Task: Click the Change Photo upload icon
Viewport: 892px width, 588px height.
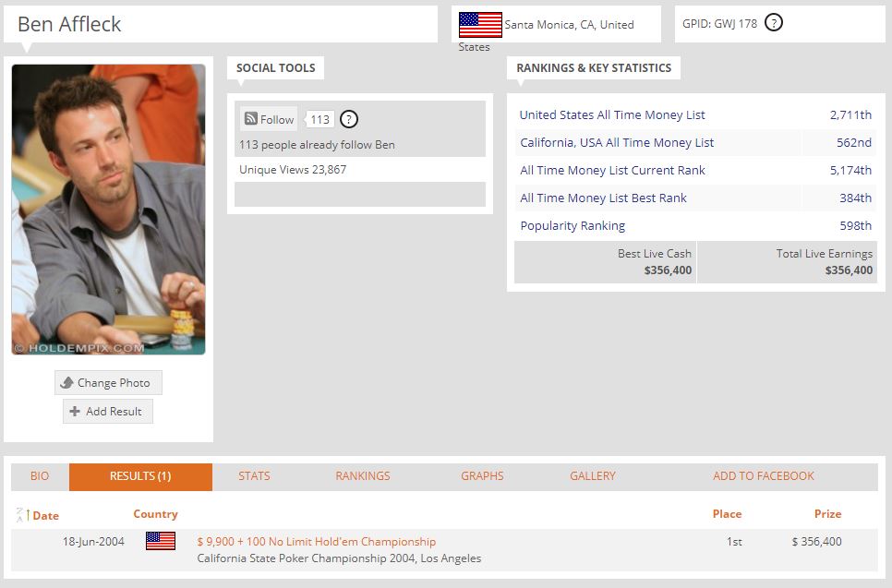Action: (x=67, y=383)
